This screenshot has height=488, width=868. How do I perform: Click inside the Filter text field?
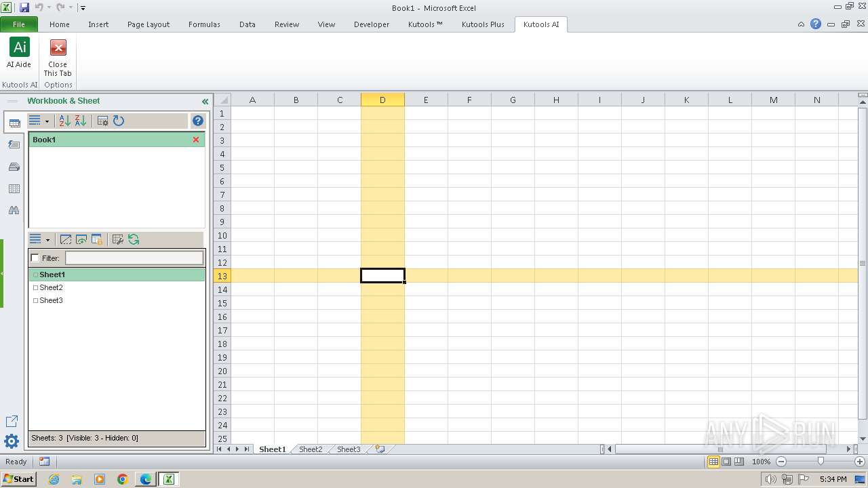[134, 258]
